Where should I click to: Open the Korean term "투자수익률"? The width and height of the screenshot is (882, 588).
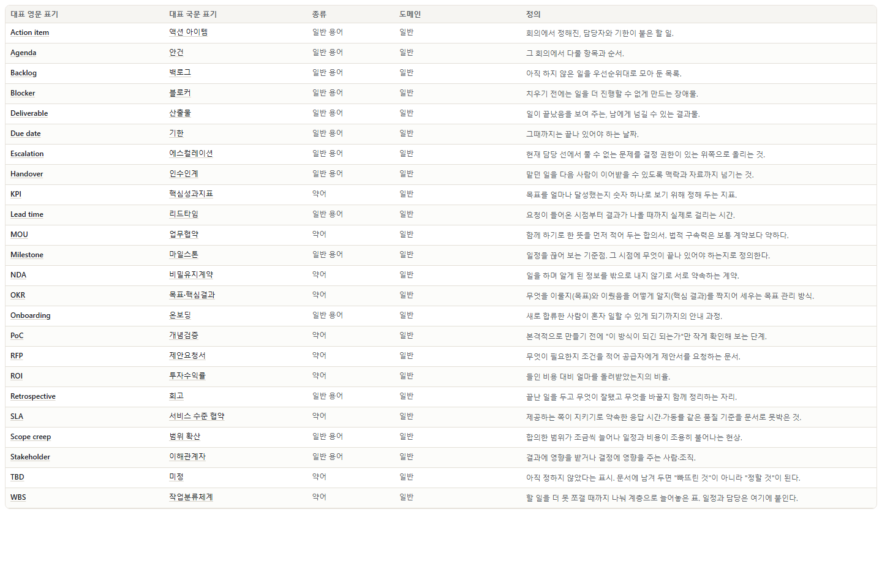click(187, 375)
